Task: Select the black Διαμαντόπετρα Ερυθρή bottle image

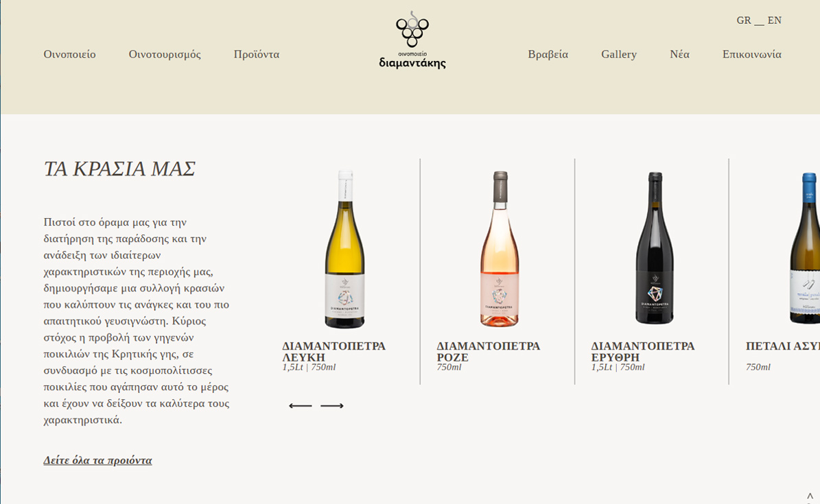Action: coord(654,249)
